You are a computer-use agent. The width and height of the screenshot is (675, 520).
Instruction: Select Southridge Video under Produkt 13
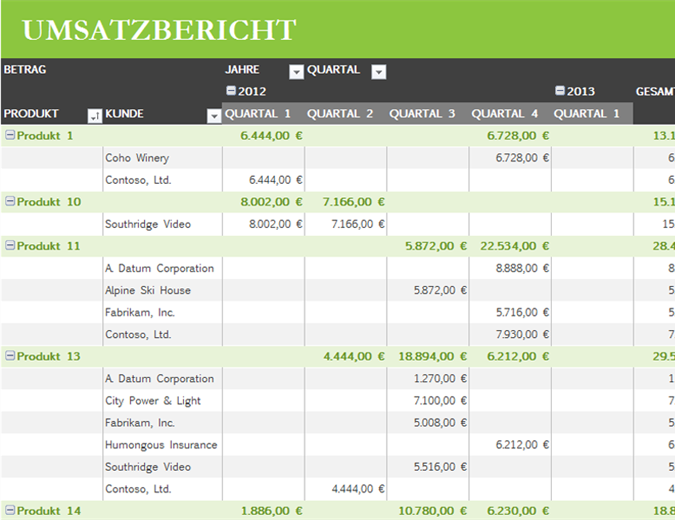(x=162, y=467)
